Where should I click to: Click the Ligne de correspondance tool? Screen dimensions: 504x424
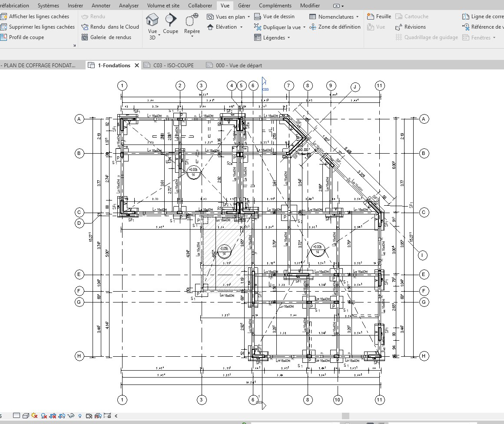[x=483, y=16]
